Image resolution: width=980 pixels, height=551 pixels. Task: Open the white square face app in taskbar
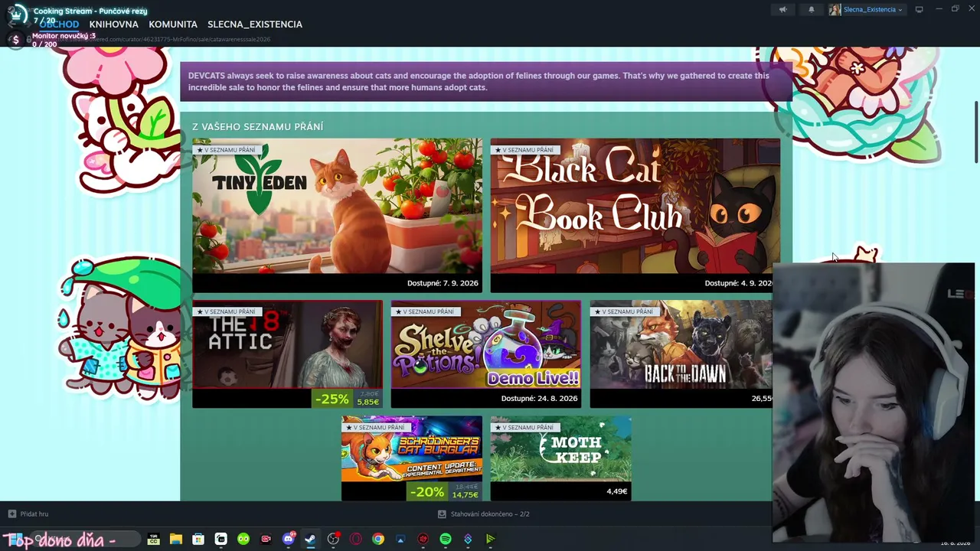(x=221, y=539)
